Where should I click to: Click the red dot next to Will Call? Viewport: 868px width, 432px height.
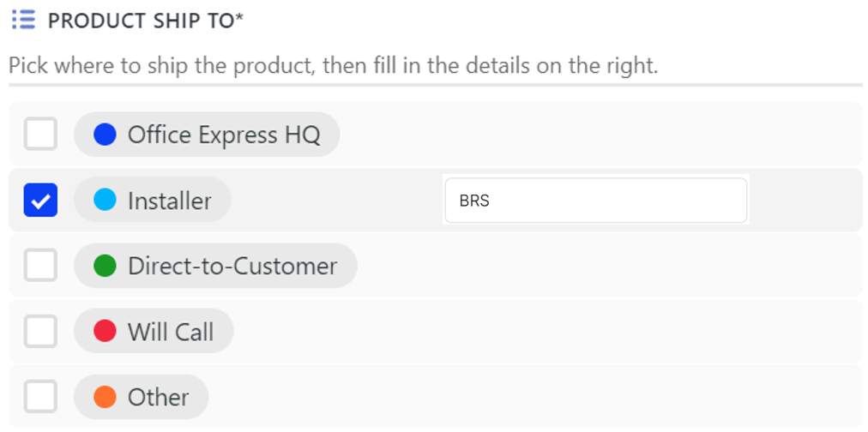105,332
